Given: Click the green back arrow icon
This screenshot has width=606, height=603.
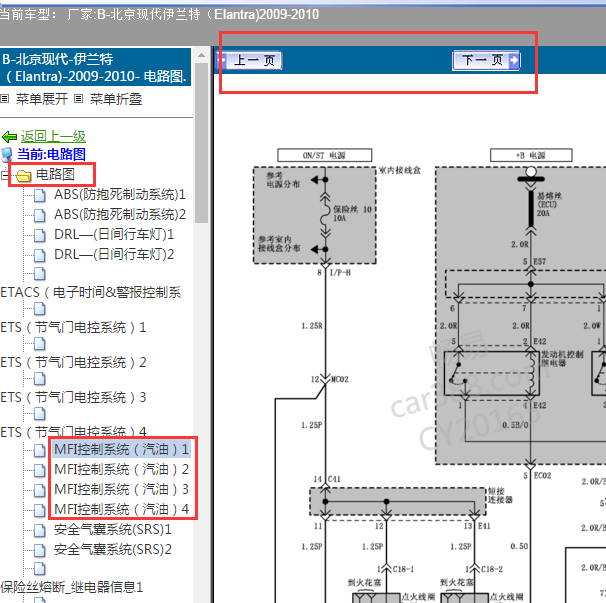Looking at the screenshot, I should [9, 137].
